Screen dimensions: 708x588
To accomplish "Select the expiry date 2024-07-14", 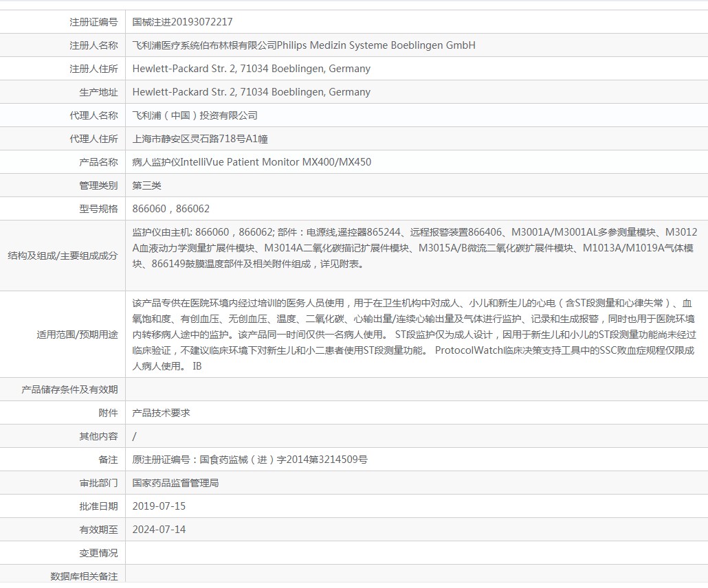I will point(159,530).
